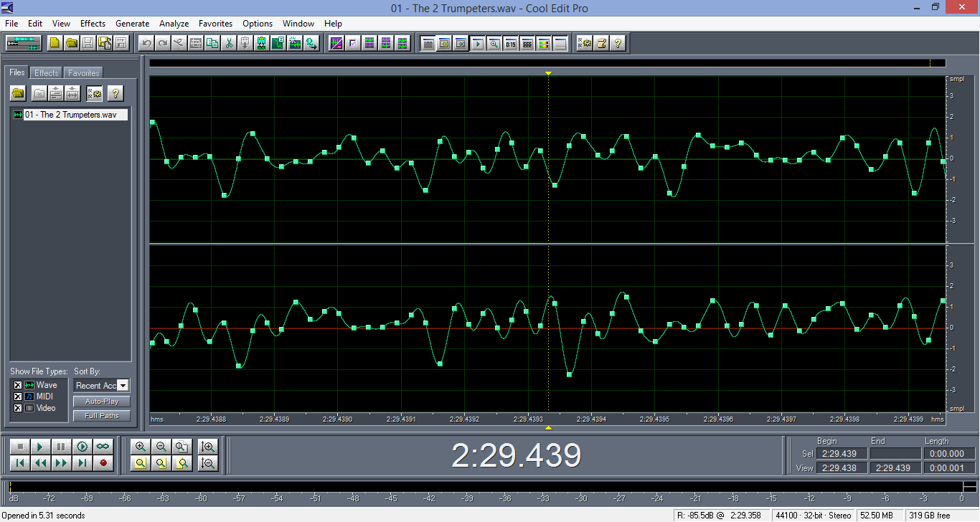980x522 pixels.
Task: Open the Generate menu
Action: click(132, 24)
